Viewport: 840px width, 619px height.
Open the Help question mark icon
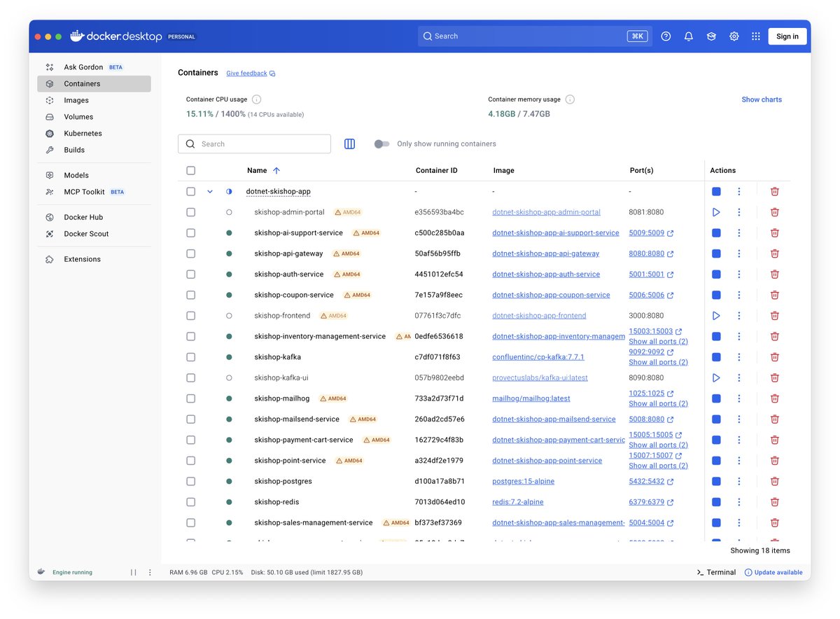coord(666,36)
